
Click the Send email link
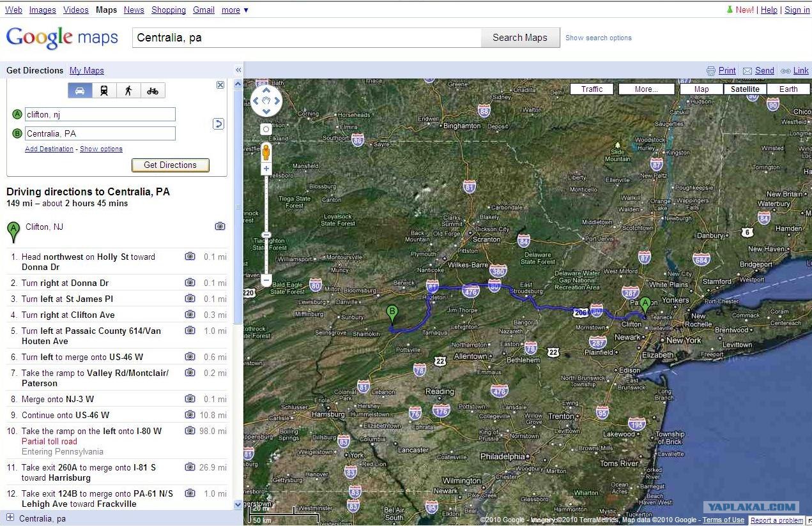point(758,71)
